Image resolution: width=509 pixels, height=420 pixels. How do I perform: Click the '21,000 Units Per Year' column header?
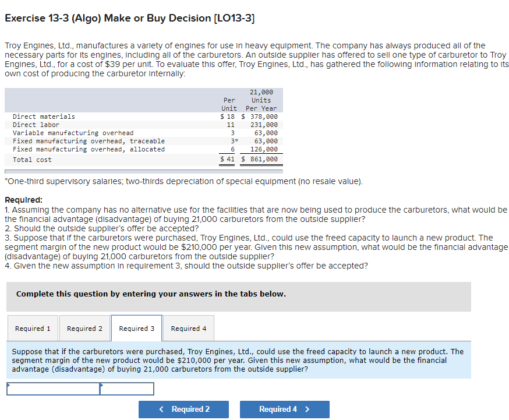click(261, 100)
